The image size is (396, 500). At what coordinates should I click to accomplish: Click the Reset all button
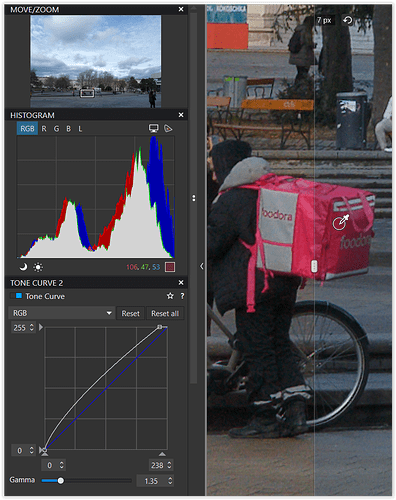click(165, 313)
